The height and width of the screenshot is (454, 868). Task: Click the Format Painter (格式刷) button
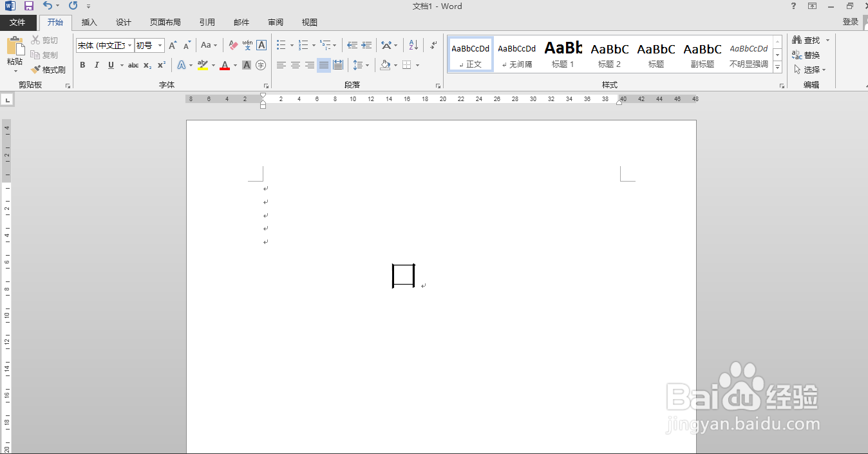[49, 70]
